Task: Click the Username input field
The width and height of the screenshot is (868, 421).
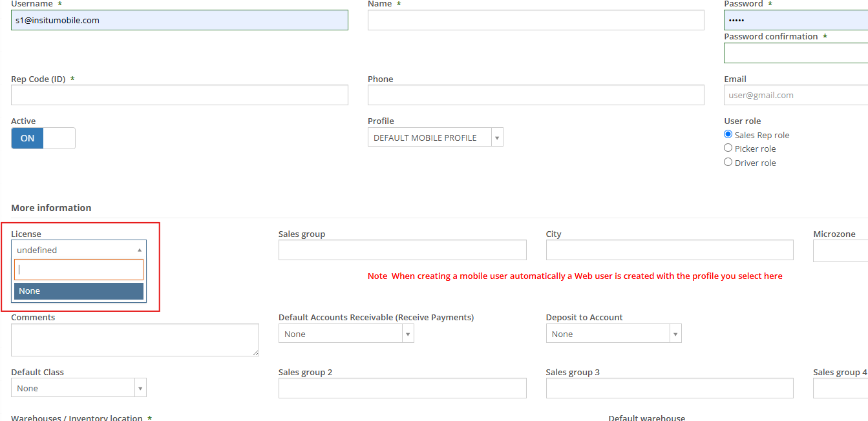Action: pos(180,20)
